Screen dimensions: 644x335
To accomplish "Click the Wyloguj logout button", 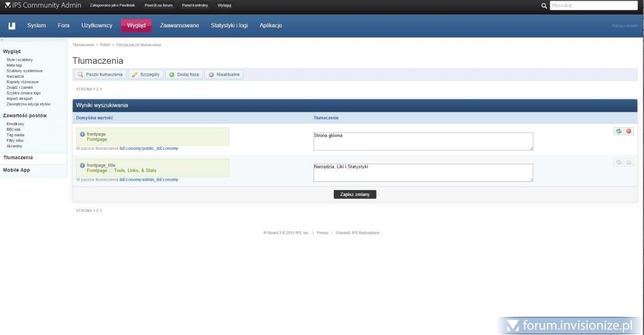I will 224,5.
